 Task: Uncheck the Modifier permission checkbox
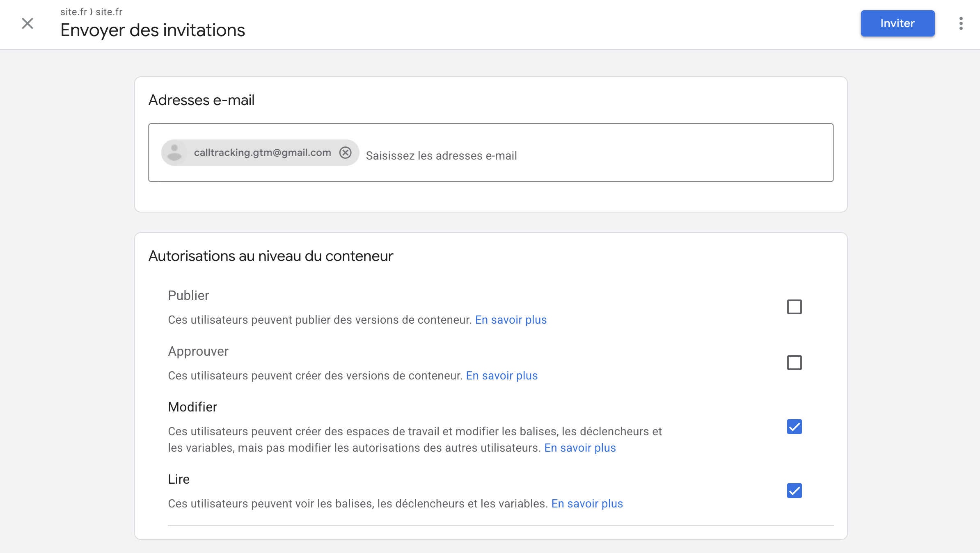coord(794,427)
